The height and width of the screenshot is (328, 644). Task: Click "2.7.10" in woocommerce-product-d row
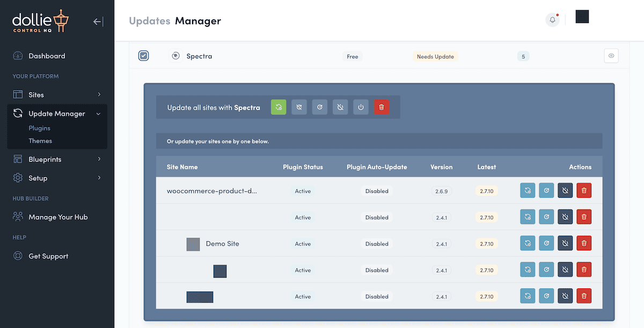pos(487,191)
